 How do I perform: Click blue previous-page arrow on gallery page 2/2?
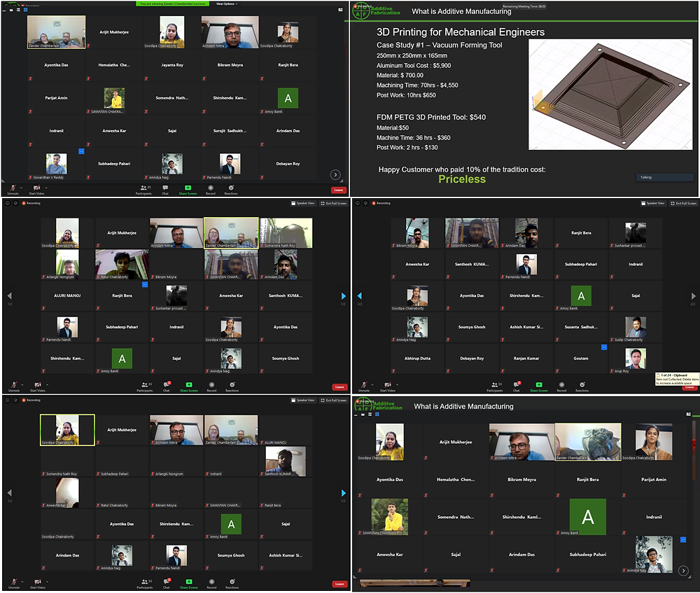coord(359,295)
